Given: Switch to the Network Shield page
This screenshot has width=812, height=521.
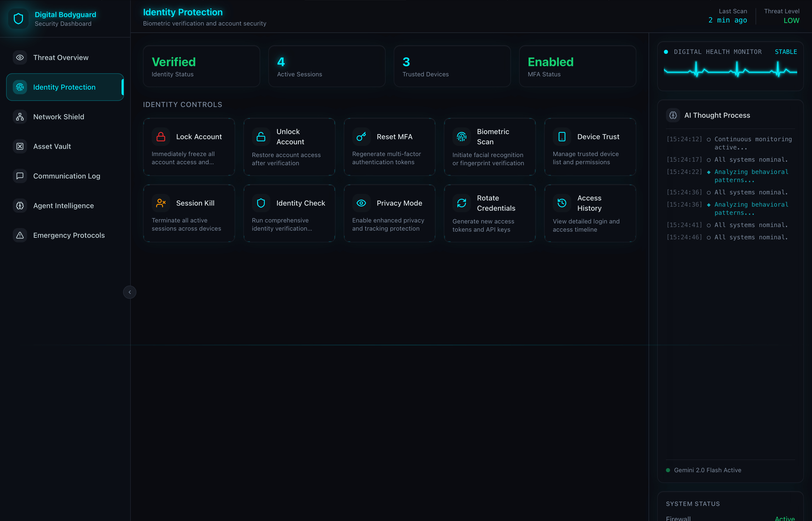Looking at the screenshot, I should pyautogui.click(x=59, y=117).
